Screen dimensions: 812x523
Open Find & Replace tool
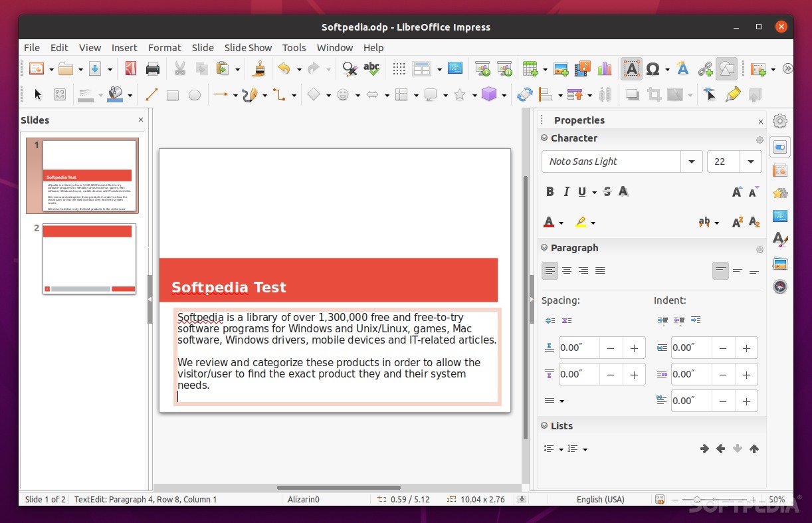tap(350, 68)
